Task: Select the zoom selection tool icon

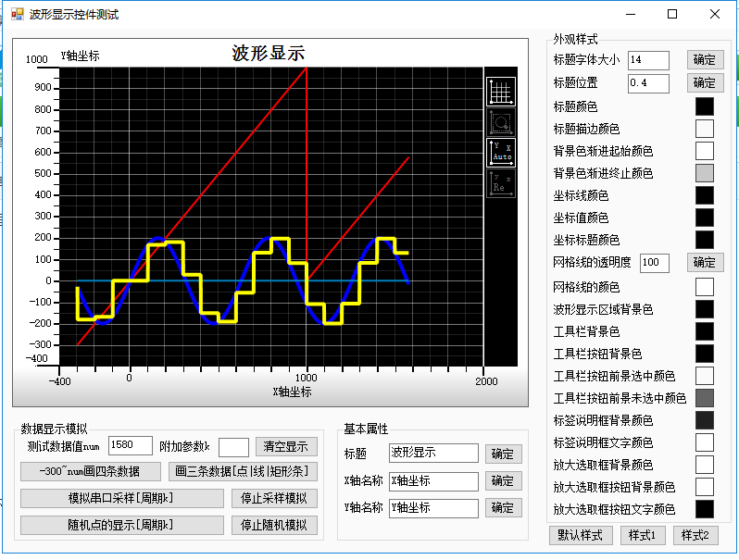Action: [x=500, y=122]
